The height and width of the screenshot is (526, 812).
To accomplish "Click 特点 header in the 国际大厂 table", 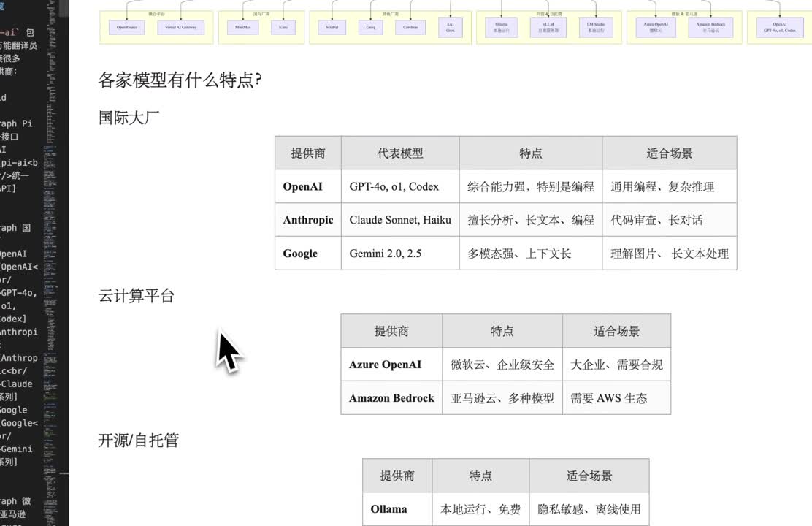I will pyautogui.click(x=531, y=153).
